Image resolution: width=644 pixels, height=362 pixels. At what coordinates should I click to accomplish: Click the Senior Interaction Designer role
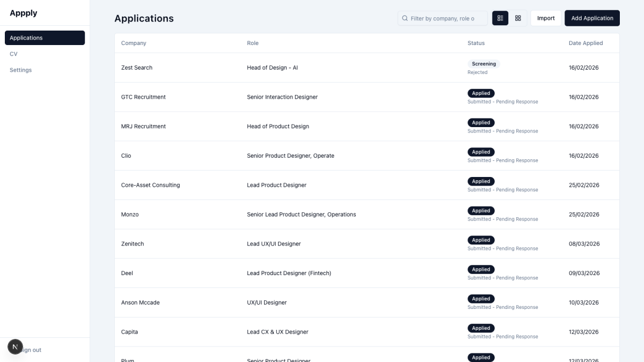pos(282,97)
